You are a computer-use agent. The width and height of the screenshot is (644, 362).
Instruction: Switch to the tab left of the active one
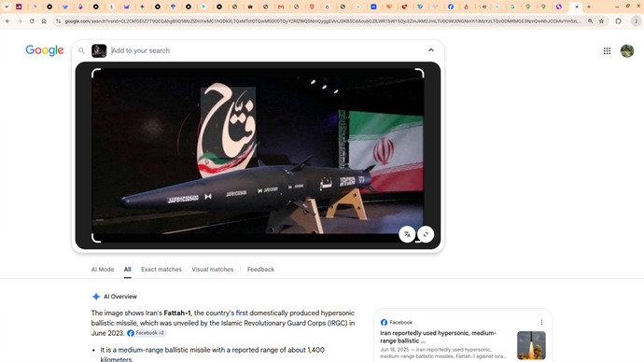558,7
